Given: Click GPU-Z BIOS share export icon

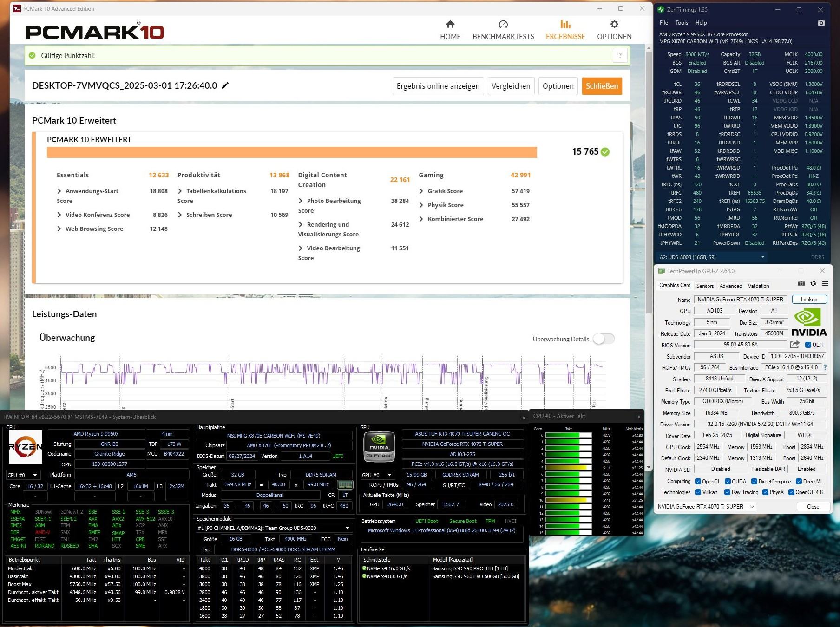Looking at the screenshot, I should pos(794,345).
